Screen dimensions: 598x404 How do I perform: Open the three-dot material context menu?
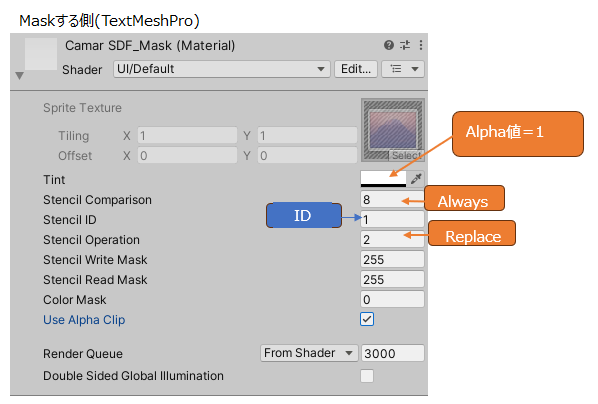(x=421, y=45)
